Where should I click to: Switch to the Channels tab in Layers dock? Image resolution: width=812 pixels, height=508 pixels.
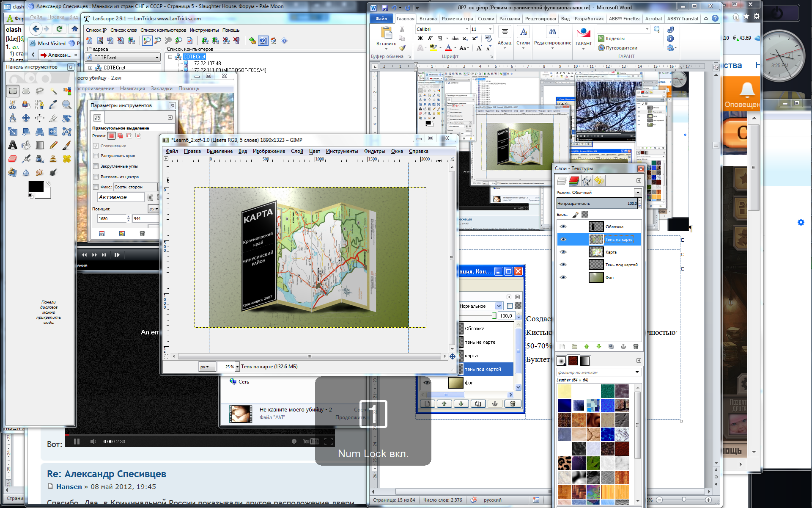pos(574,181)
